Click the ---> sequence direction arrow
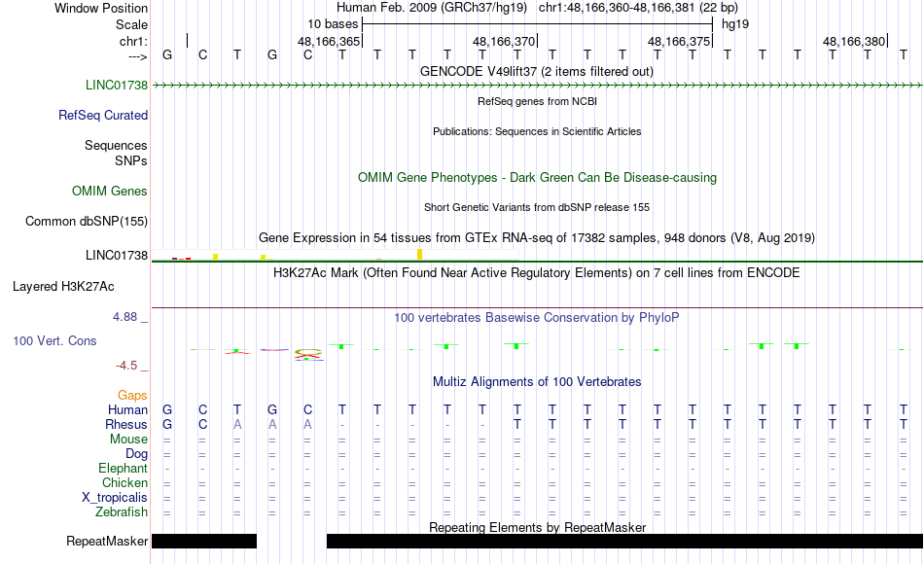 coord(138,56)
